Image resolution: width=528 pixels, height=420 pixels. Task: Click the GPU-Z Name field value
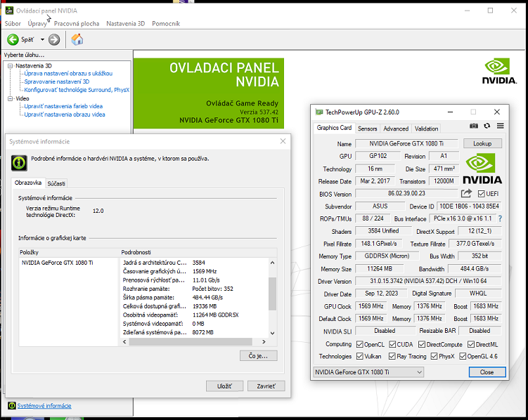[406, 143]
